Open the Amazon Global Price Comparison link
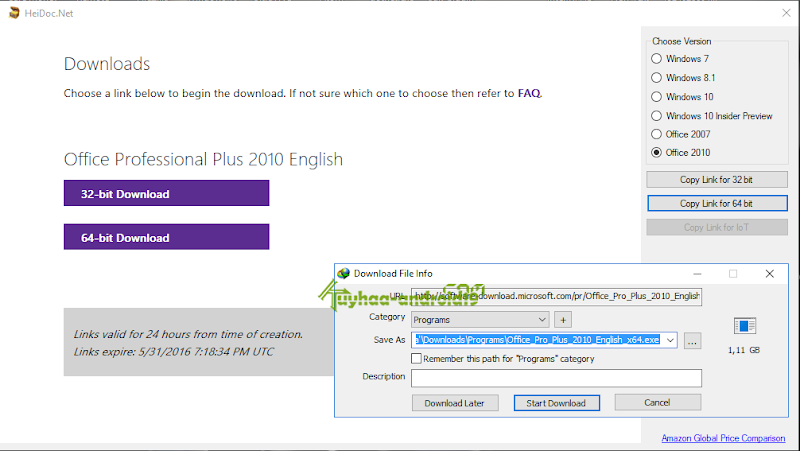 coord(723,438)
